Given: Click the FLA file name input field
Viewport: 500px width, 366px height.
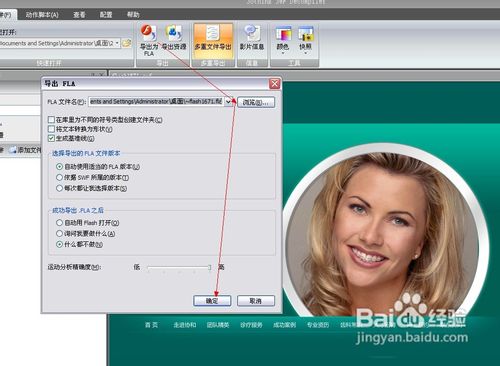Looking at the screenshot, I should (x=156, y=102).
